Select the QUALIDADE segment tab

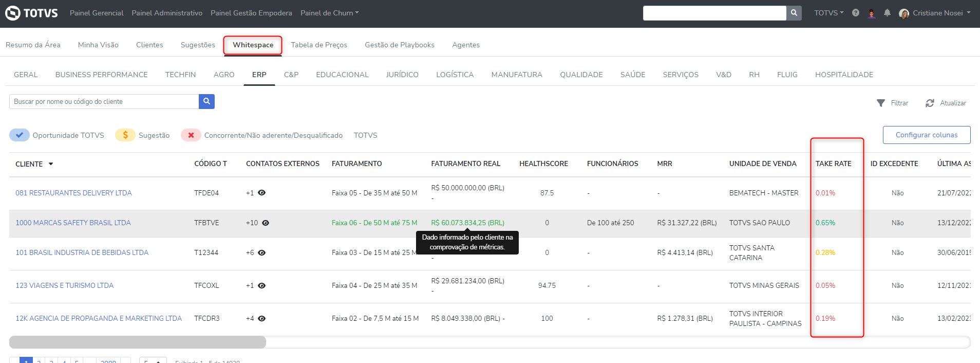(581, 75)
